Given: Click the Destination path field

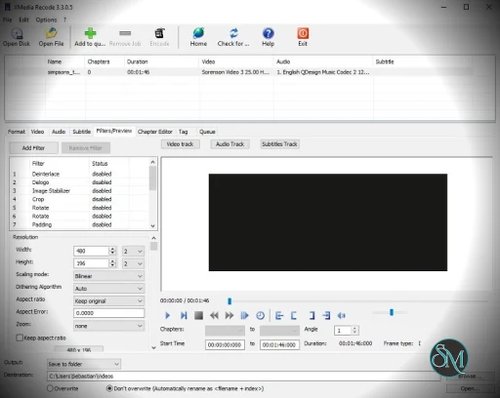Looking at the screenshot, I should pos(244,376).
